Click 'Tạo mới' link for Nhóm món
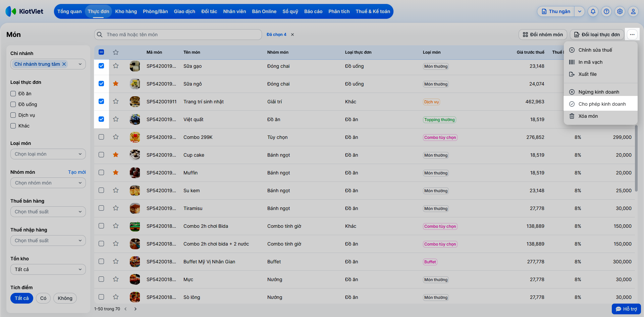Viewport: 644px width, 317px height. point(77,172)
